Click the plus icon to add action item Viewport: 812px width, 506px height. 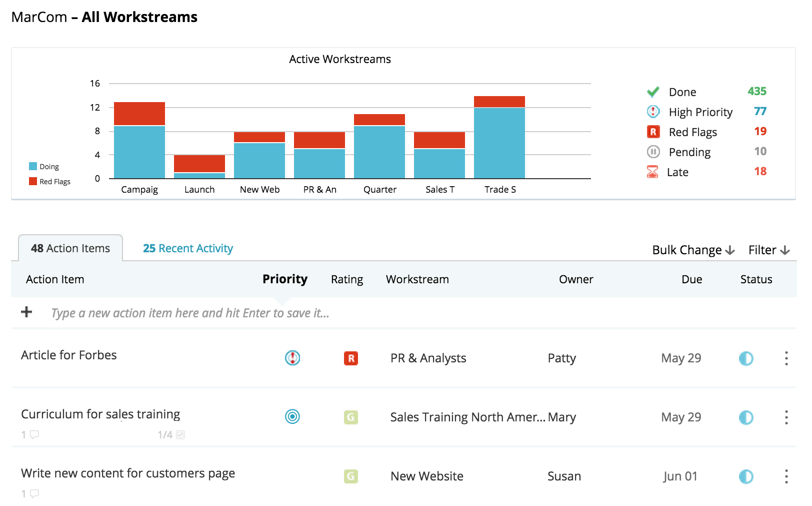26,312
